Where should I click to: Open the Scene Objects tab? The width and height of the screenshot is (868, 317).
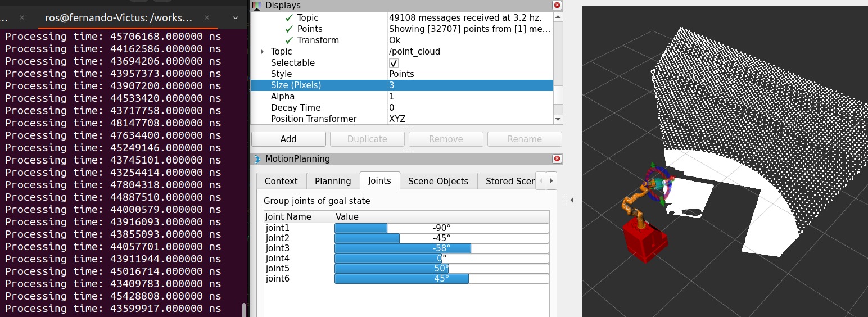438,181
